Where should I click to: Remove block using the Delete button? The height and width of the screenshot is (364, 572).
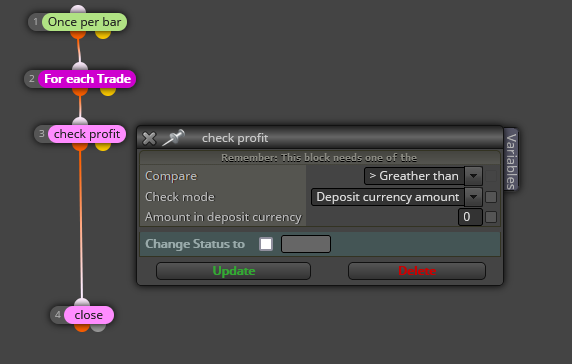pos(417,271)
